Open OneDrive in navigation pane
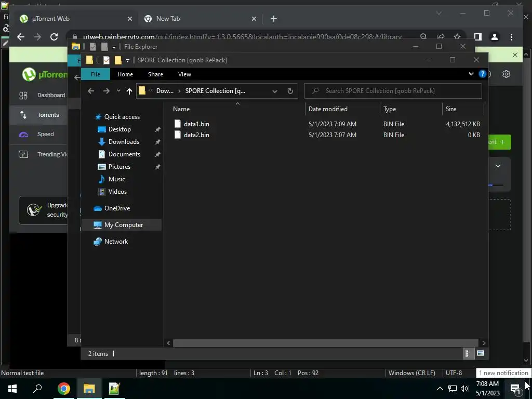 [117, 208]
